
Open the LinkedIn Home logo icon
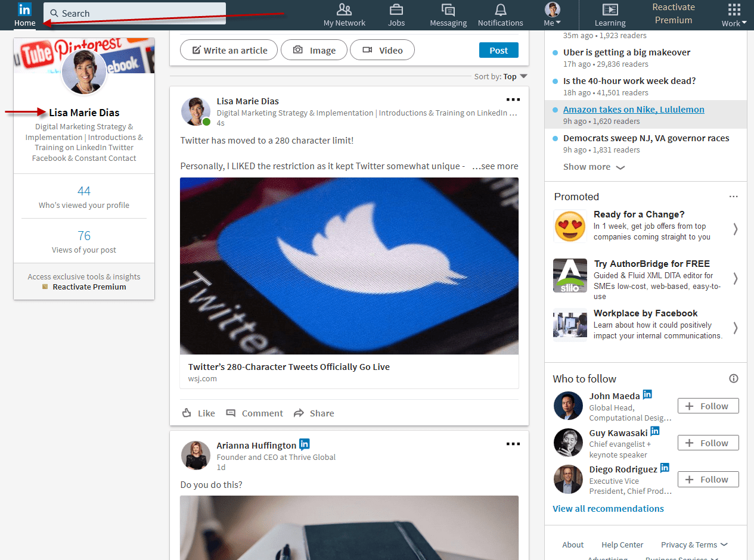coord(24,10)
